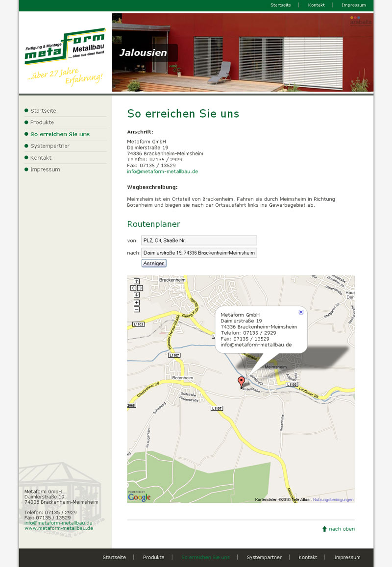
Task: Pan the map up with the arrow
Action: point(137,281)
